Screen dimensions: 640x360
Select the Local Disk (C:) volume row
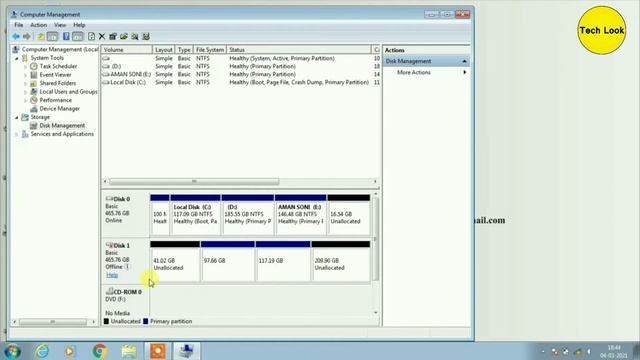240,82
